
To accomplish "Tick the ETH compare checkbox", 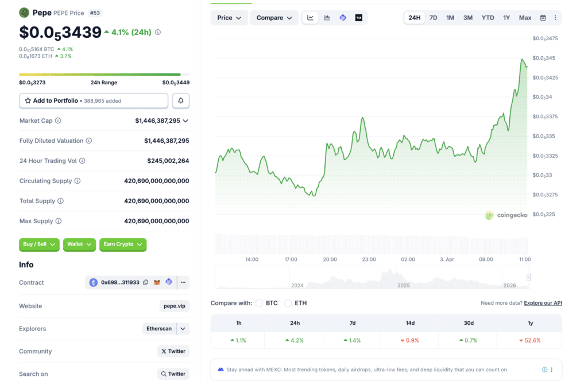I will click(x=288, y=303).
